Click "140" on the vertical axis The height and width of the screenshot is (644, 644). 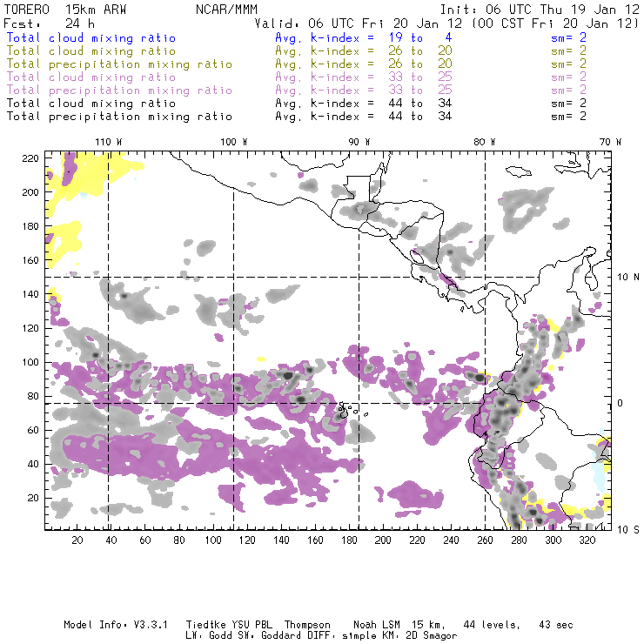click(x=30, y=294)
